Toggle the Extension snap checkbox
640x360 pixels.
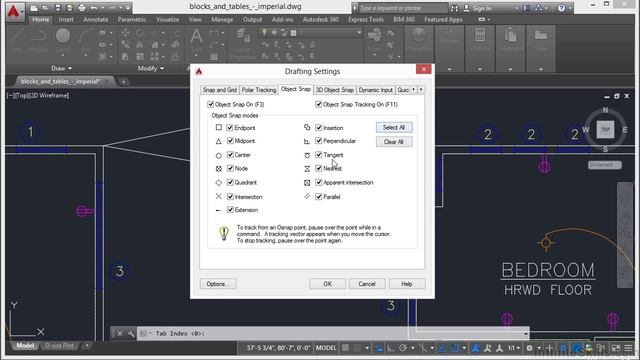(230, 210)
